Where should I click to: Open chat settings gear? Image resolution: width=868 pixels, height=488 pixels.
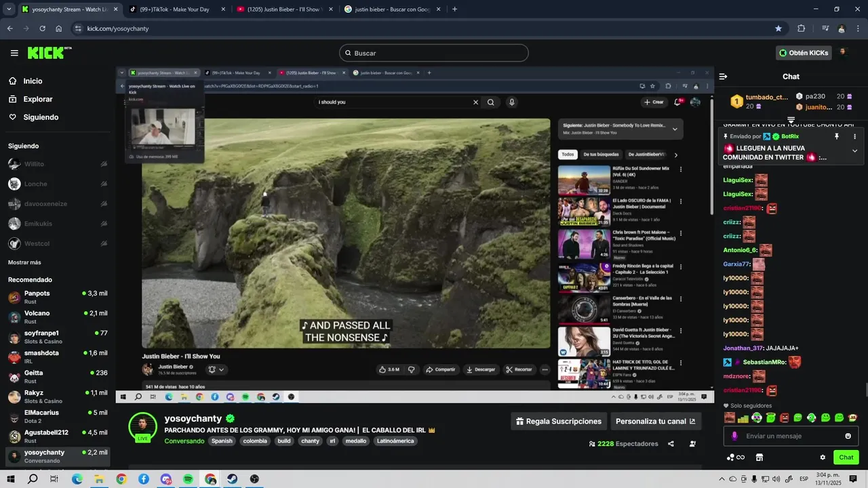point(823,457)
